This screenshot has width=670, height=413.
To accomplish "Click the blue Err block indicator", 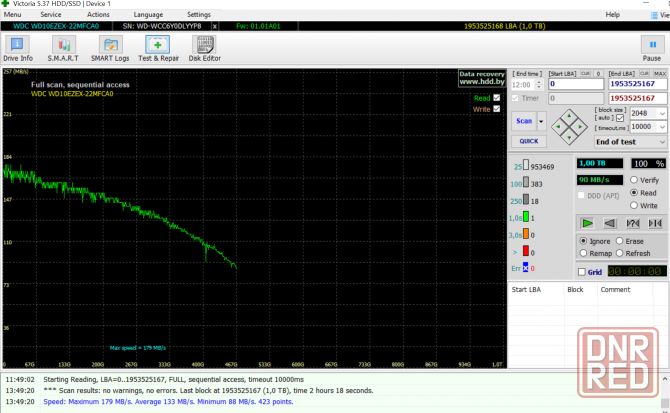I will coord(526,267).
